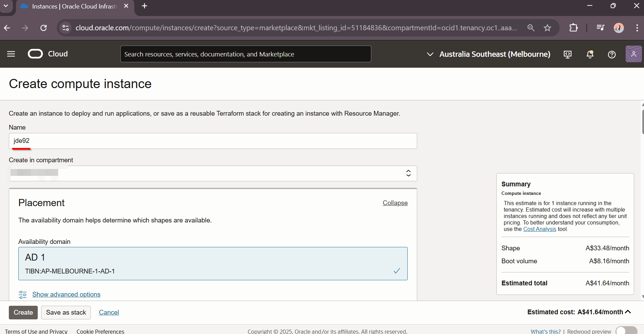Viewport: 644px width, 334px height.
Task: Go back using the browser arrow
Action: (x=7, y=28)
